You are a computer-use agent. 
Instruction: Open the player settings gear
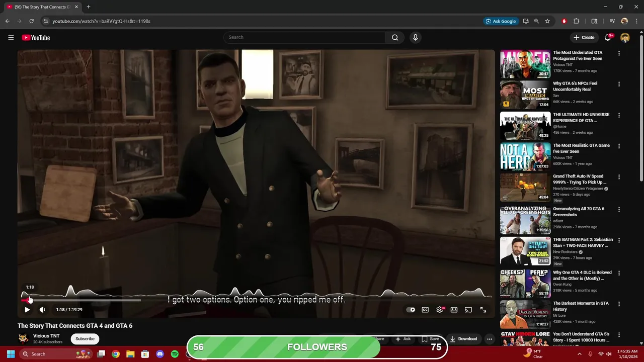(x=440, y=310)
